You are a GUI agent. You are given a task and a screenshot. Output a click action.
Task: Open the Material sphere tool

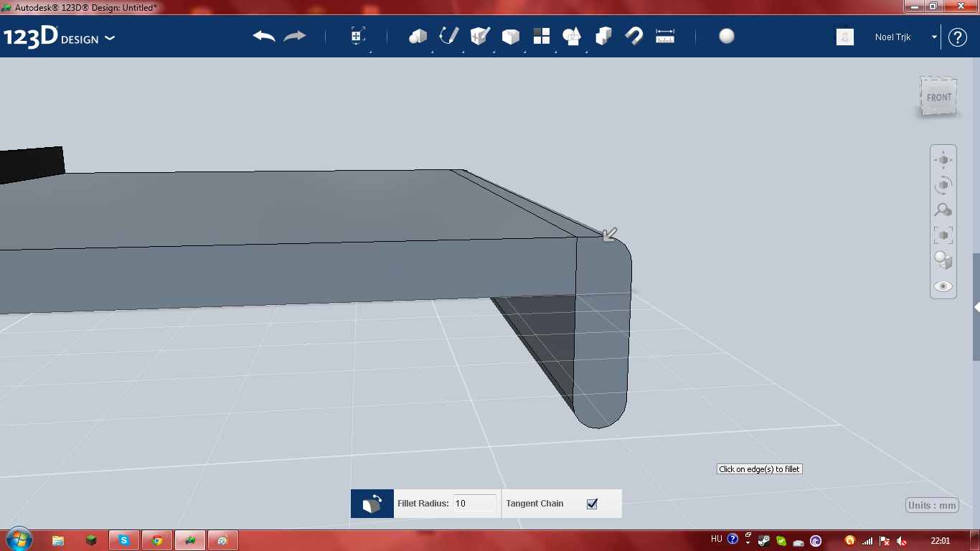(x=727, y=37)
